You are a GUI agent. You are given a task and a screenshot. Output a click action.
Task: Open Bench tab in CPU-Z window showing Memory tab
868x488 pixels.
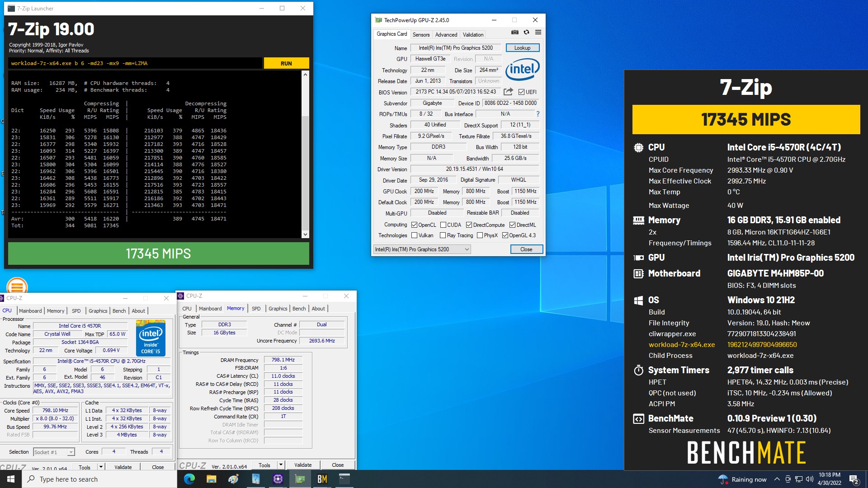click(299, 309)
